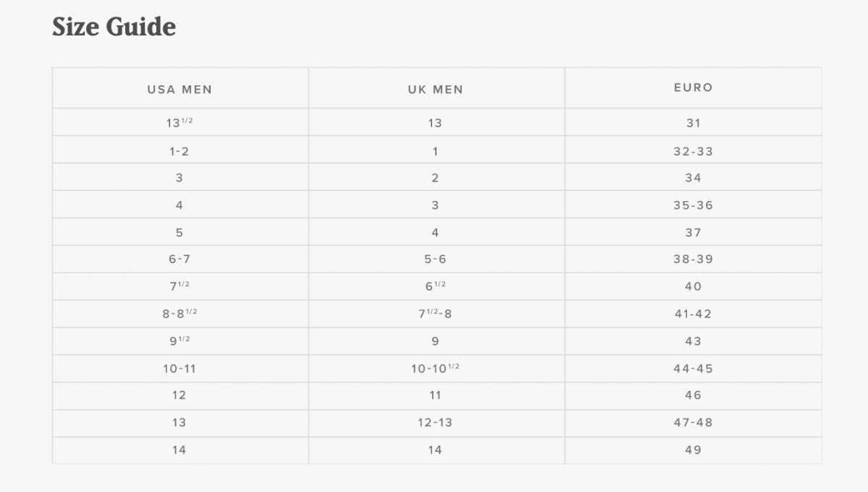868x492 pixels.
Task: Click the USA 6-7 size cell
Action: pos(180,259)
